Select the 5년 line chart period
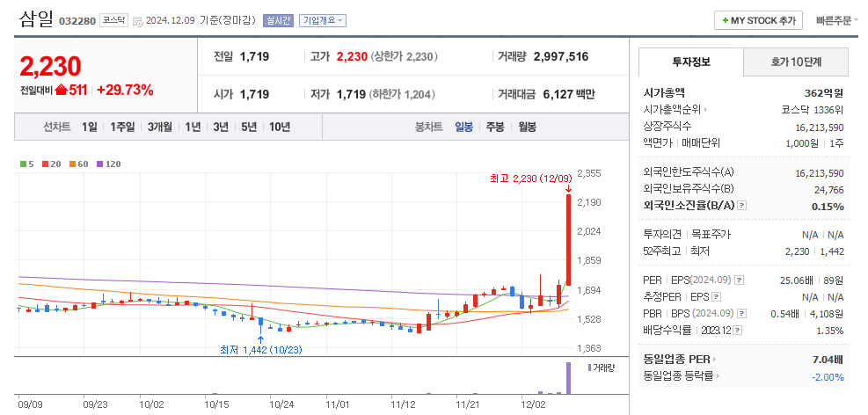The image size is (868, 415). click(x=249, y=127)
